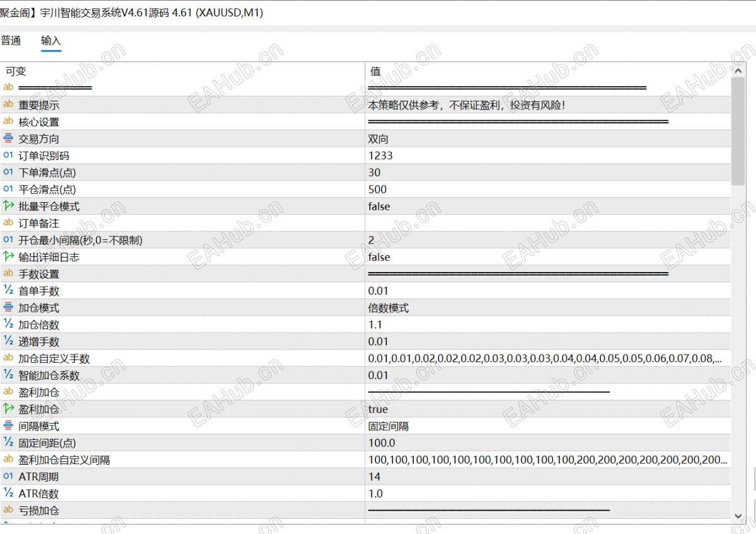756x534 pixels.
Task: Click the enum icon beside 交易方向
Action: pos(8,139)
